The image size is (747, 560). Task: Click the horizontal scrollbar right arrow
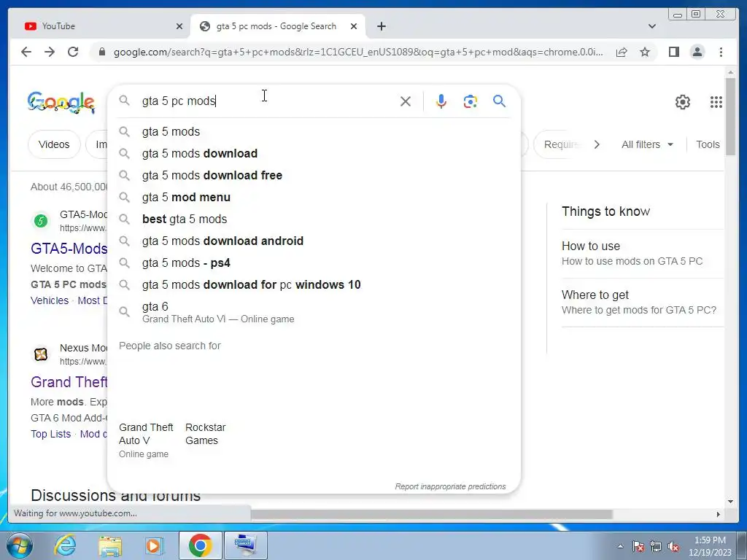[x=719, y=514]
